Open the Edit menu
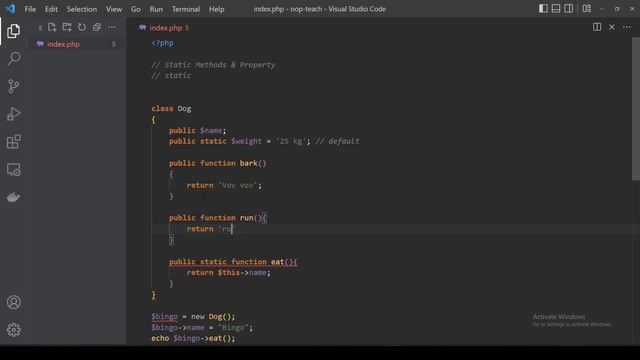 point(51,9)
